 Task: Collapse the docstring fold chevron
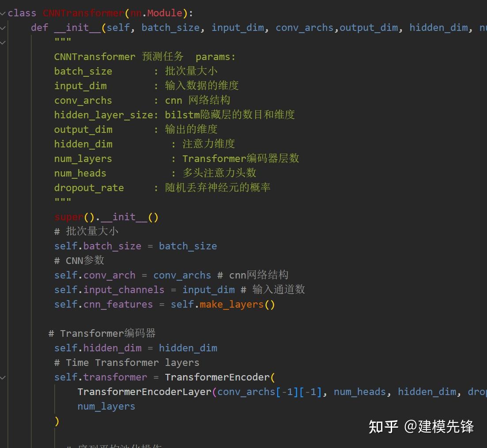click(3, 42)
